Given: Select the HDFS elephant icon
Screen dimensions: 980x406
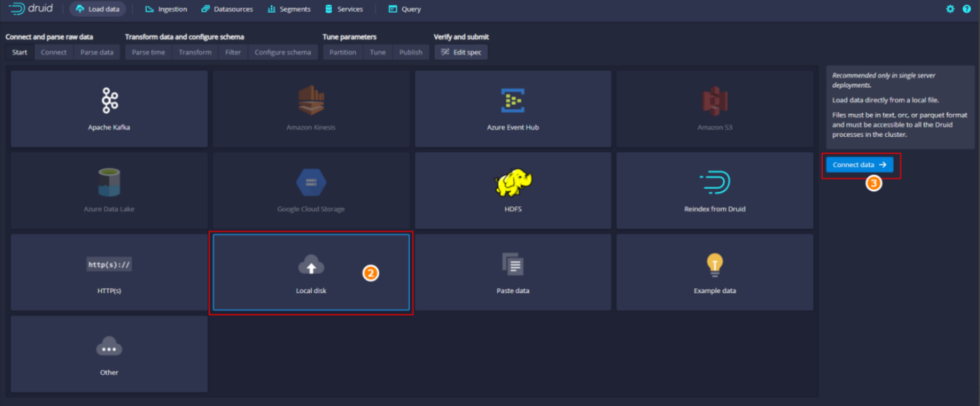Looking at the screenshot, I should point(513,182).
